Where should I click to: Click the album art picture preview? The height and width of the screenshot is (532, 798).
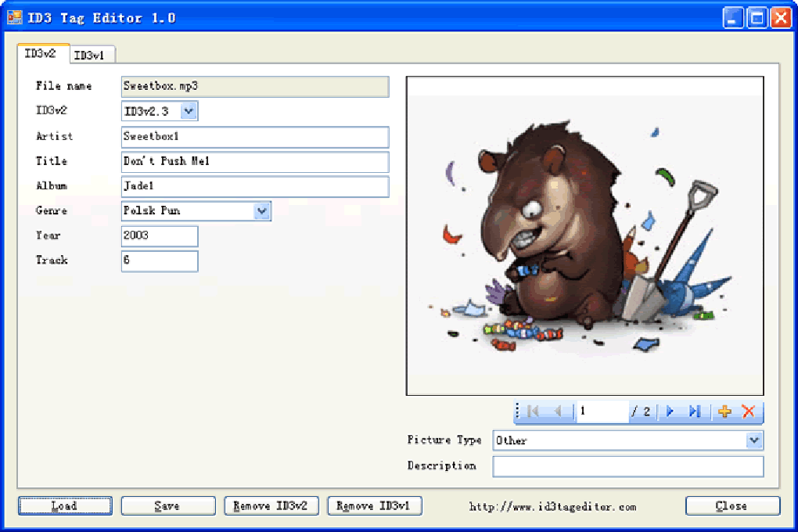(x=584, y=235)
